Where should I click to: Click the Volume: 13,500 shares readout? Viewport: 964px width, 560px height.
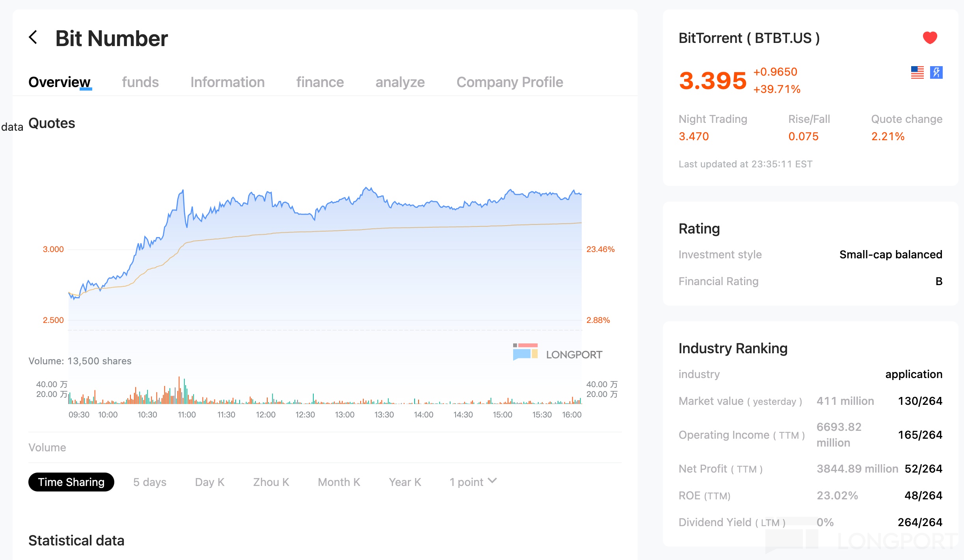[80, 361]
